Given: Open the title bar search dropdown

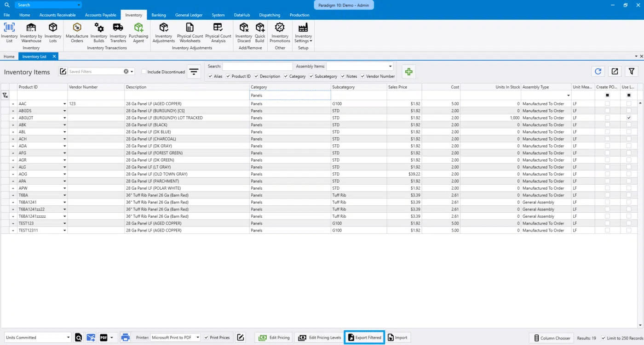Looking at the screenshot, I should coord(79,5).
